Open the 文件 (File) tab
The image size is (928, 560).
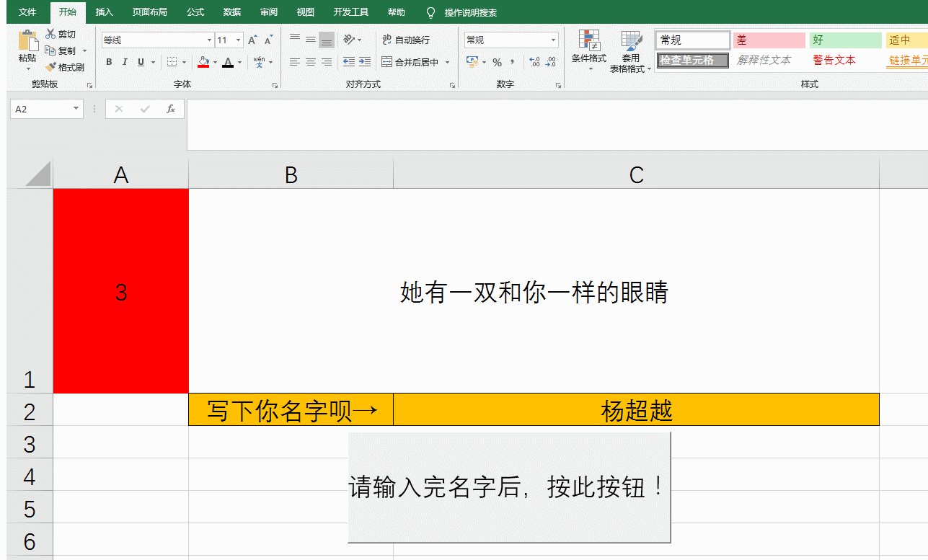point(27,12)
